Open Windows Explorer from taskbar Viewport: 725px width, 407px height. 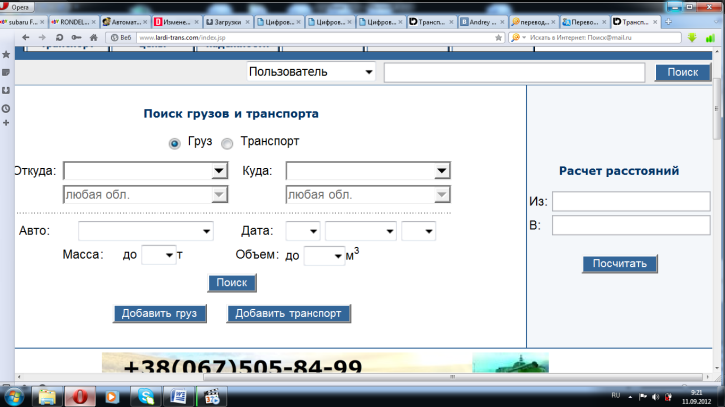point(47,397)
